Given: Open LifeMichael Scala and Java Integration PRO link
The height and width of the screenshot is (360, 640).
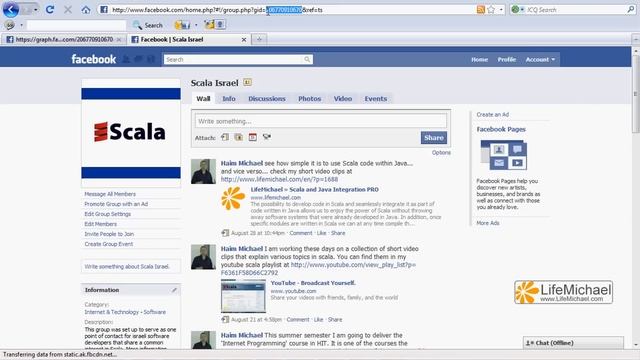Looking at the screenshot, I should (x=314, y=189).
